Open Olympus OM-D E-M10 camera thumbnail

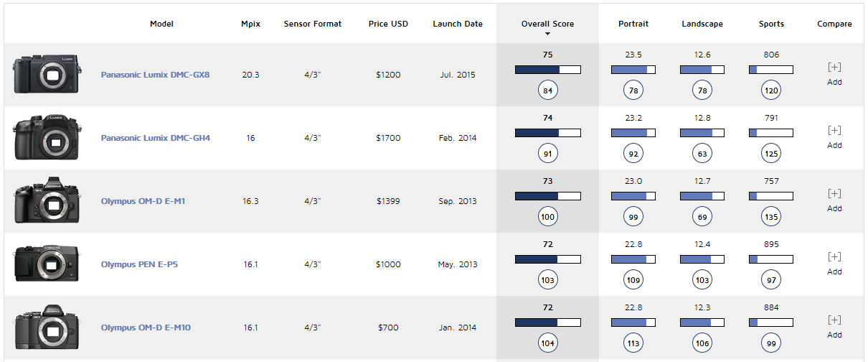tap(47, 327)
